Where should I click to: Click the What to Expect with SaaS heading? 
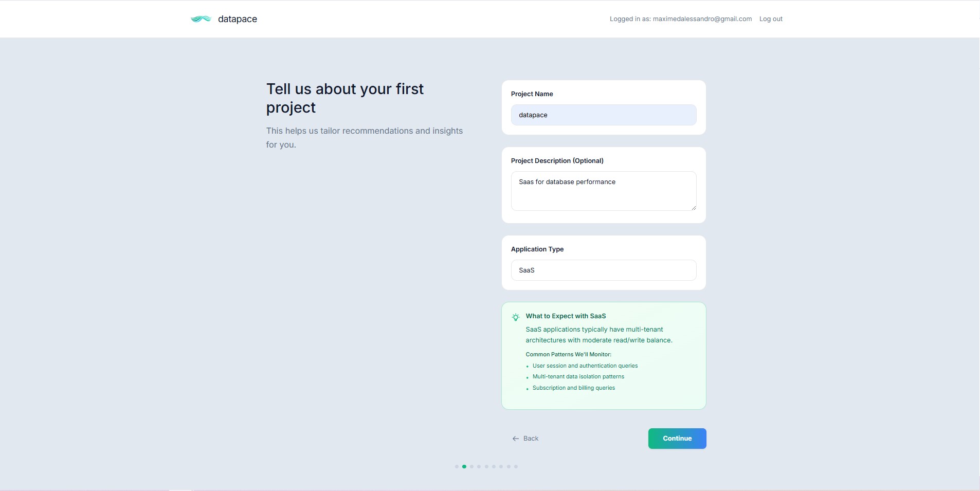(566, 316)
